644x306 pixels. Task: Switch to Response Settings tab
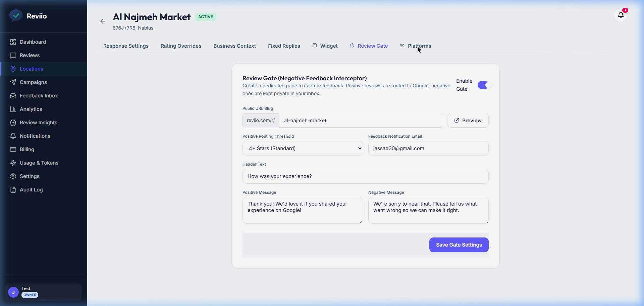coord(126,46)
